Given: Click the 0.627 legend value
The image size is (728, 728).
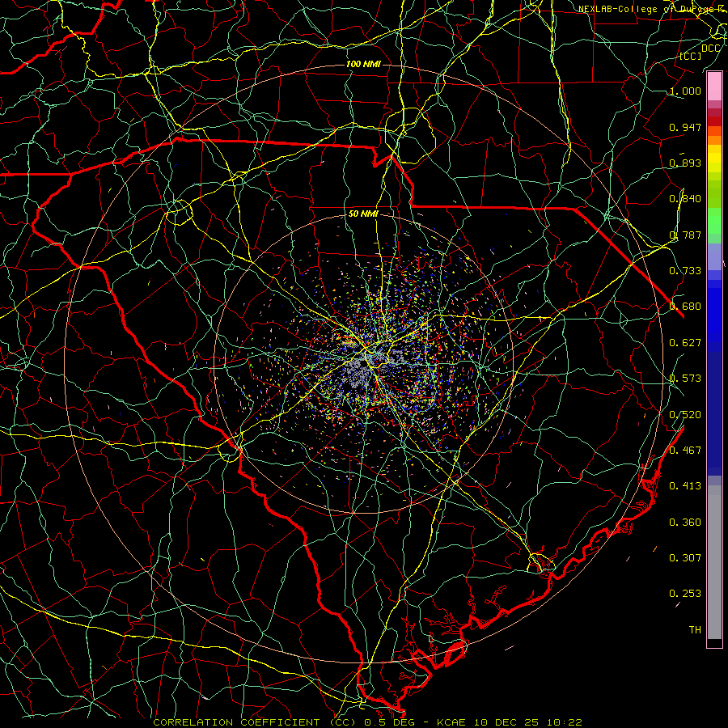Looking at the screenshot, I should [685, 343].
